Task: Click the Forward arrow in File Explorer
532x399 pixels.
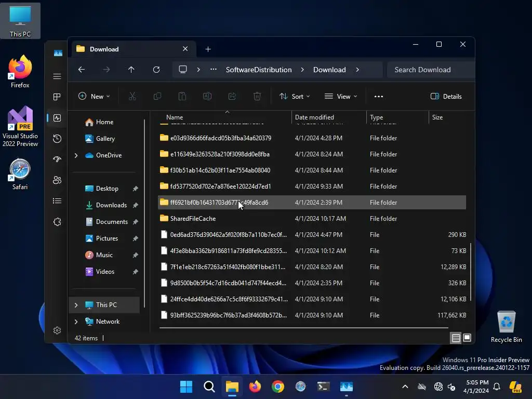Action: [x=106, y=70]
